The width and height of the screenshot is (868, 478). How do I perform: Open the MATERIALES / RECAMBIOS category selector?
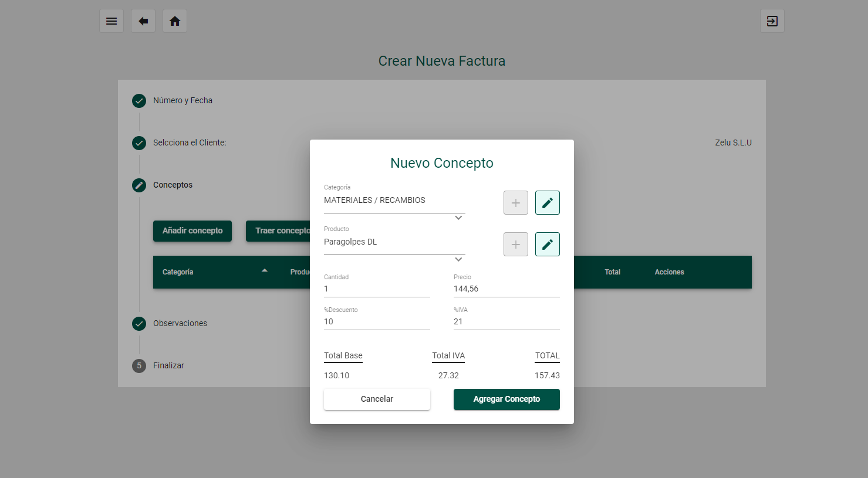[x=387, y=201]
